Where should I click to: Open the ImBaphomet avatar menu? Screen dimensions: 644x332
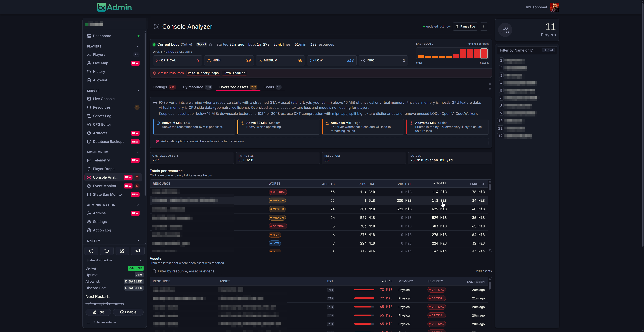point(554,7)
